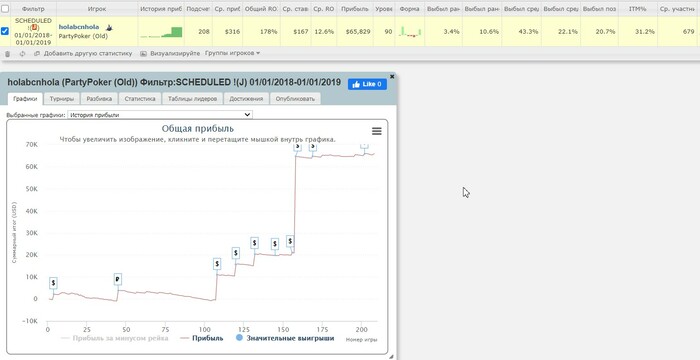The image size is (700, 360).
Task: Click the $ win marker near game 145
Action: [275, 244]
